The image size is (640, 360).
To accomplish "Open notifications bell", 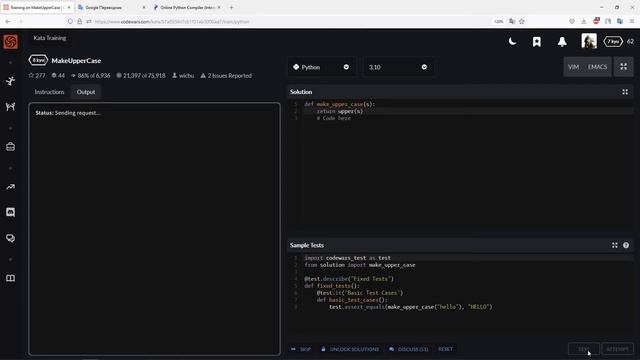I will [562, 42].
